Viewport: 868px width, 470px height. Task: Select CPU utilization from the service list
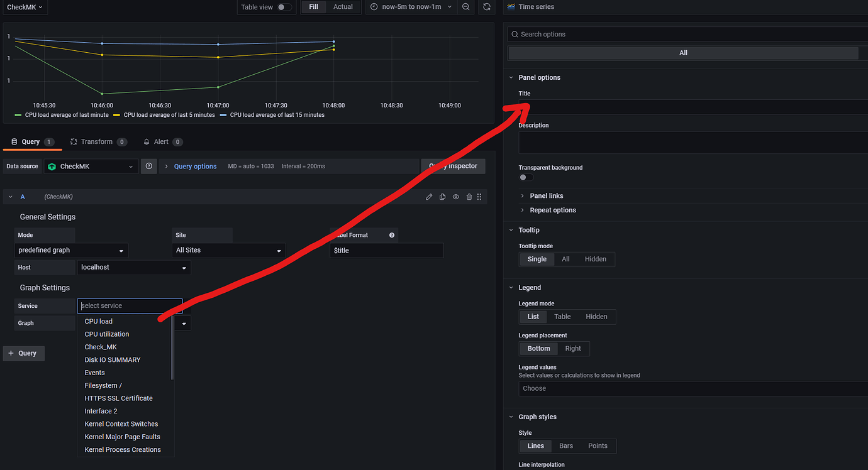click(107, 334)
